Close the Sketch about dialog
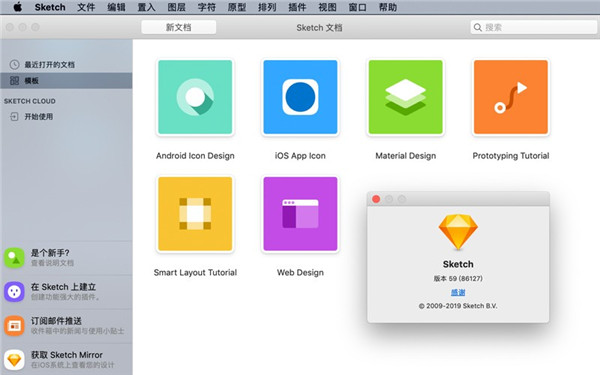600x375 pixels. (x=376, y=199)
